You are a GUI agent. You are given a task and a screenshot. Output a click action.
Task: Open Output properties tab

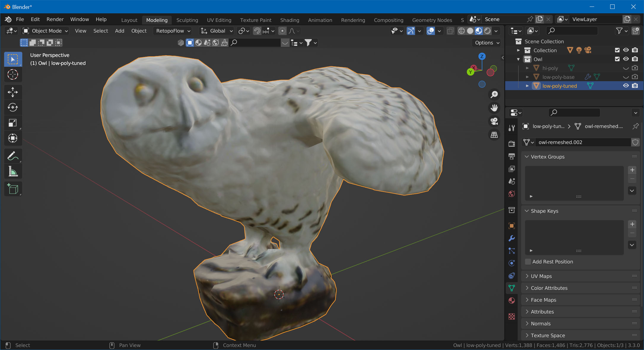(x=512, y=156)
